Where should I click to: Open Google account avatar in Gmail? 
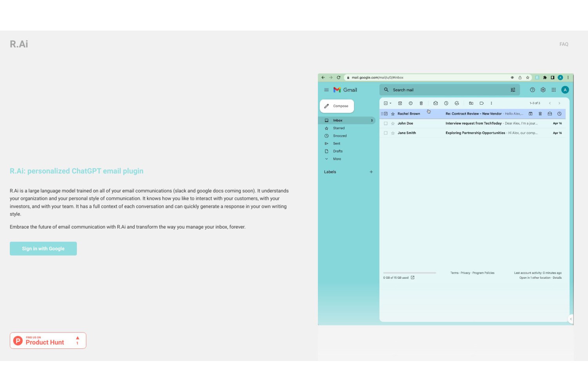pos(565,90)
